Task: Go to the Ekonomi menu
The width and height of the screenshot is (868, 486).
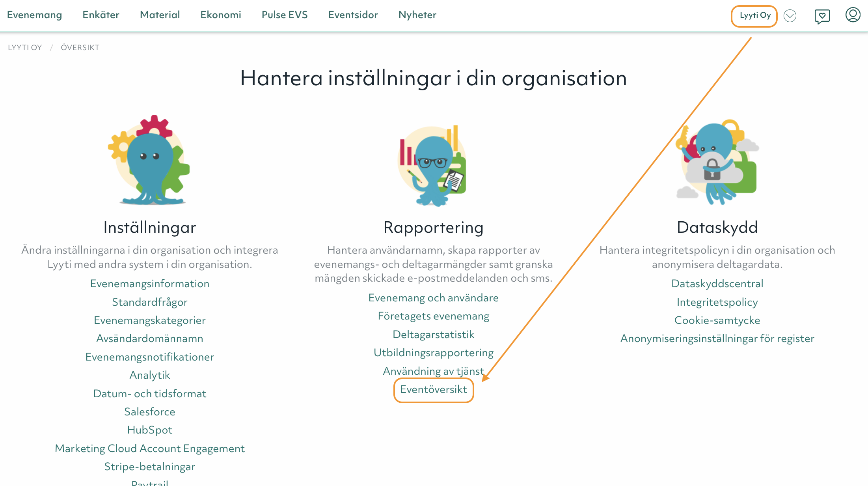Action: [221, 15]
